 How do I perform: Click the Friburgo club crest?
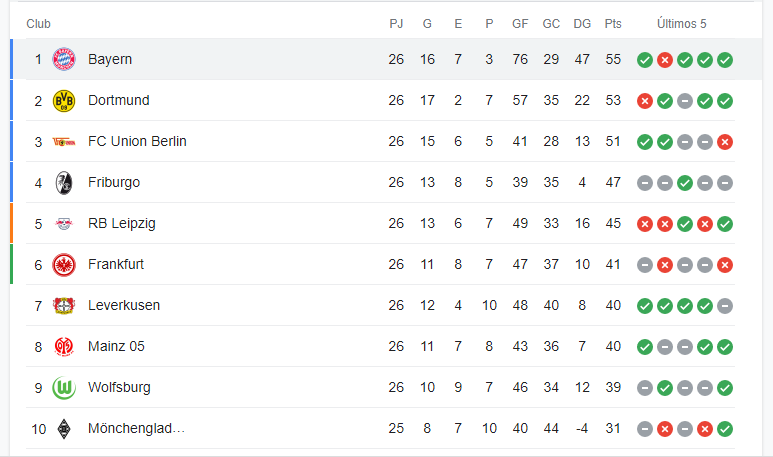click(x=64, y=183)
